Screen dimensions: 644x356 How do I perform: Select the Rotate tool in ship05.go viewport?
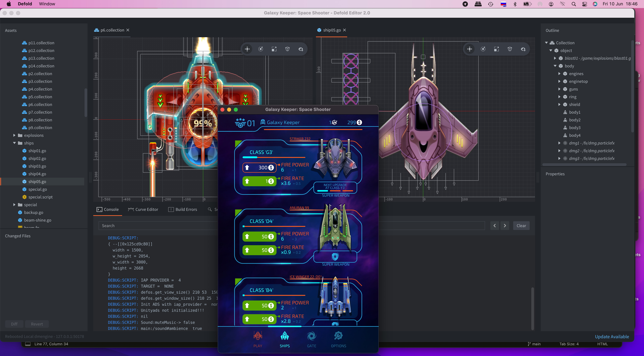click(483, 49)
